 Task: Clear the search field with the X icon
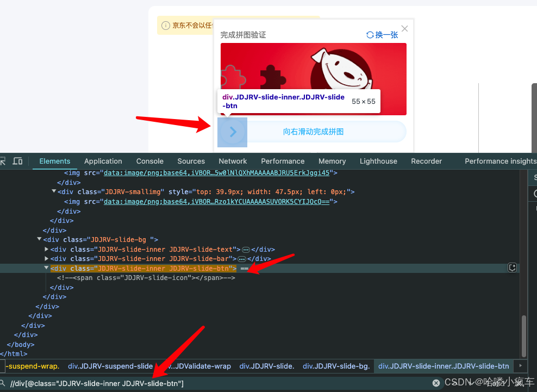436,383
